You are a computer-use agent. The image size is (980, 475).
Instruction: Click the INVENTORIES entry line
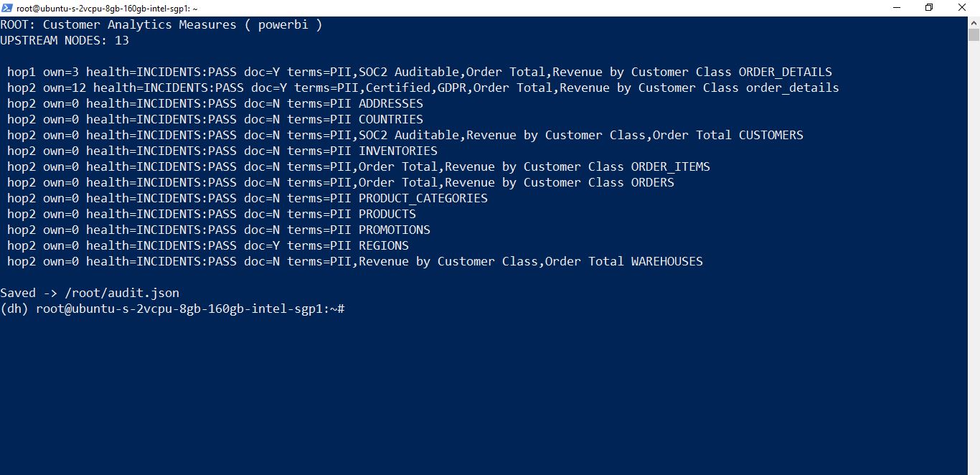(x=222, y=151)
